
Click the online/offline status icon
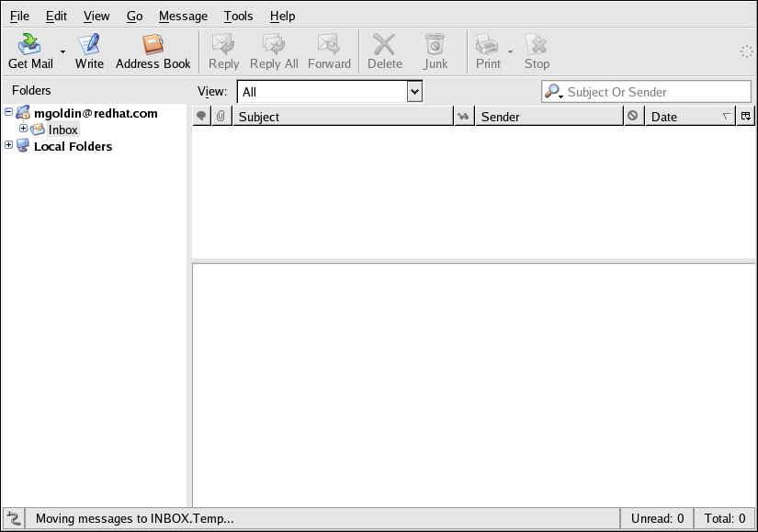(14, 518)
